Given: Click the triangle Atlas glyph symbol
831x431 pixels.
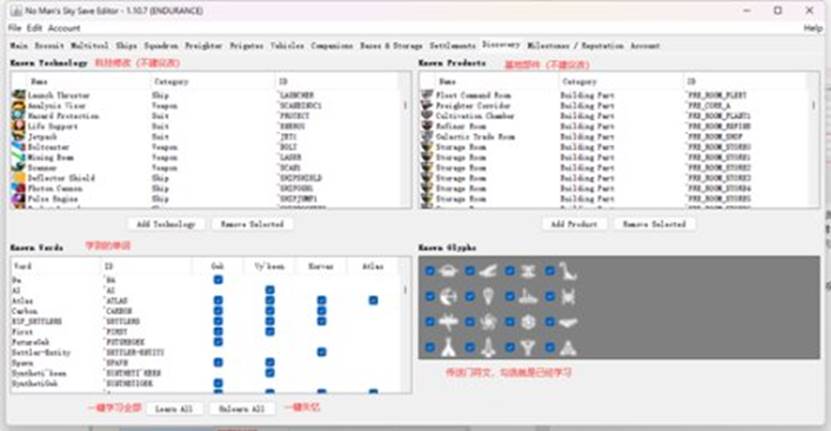Looking at the screenshot, I should pyautogui.click(x=568, y=348).
